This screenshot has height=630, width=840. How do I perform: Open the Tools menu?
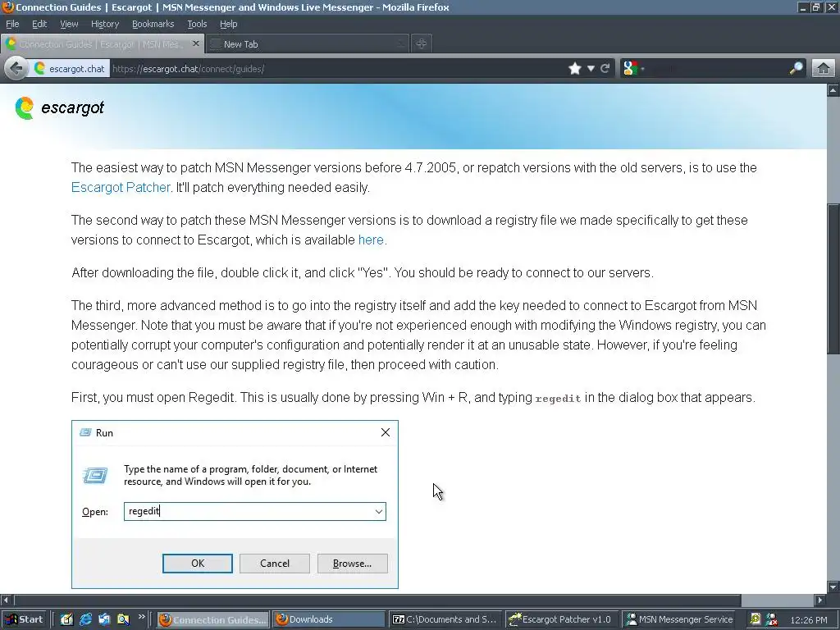point(197,24)
